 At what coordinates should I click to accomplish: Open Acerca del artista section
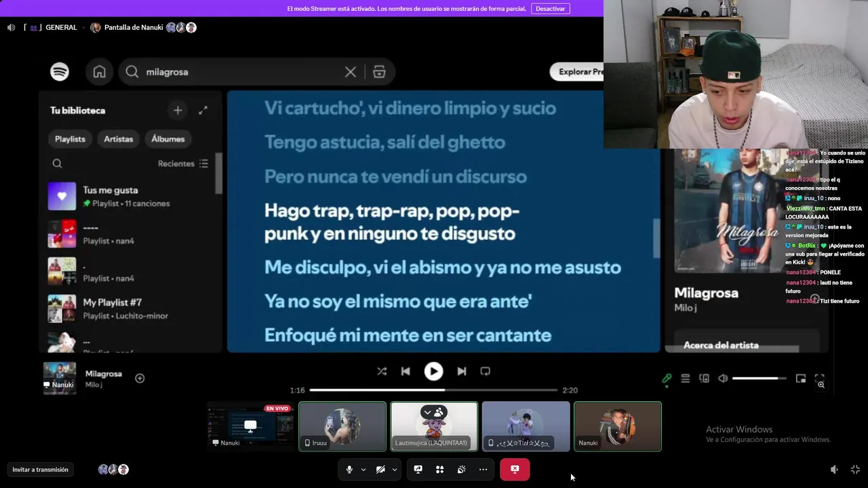click(721, 345)
